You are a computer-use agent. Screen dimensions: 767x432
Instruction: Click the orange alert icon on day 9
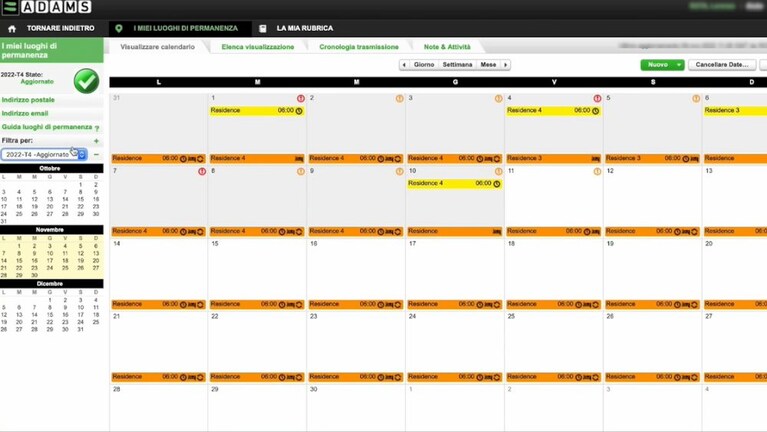400,171
